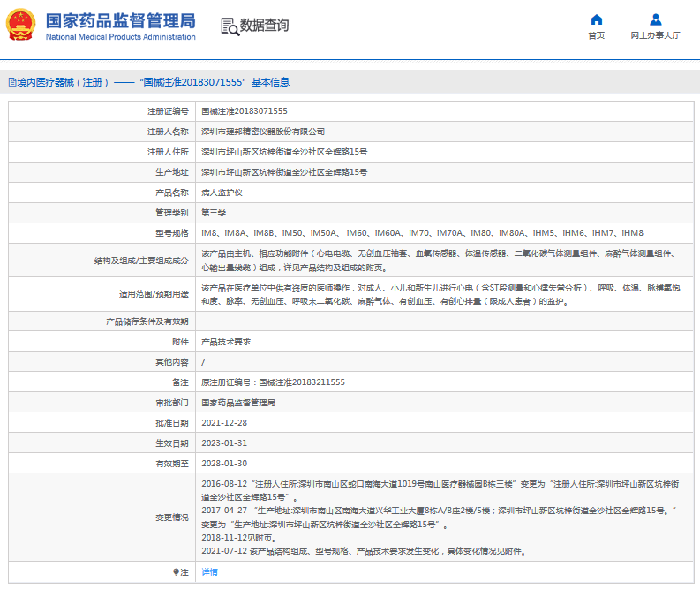Click the 型号规格 row label
700x590 pixels.
(172, 233)
